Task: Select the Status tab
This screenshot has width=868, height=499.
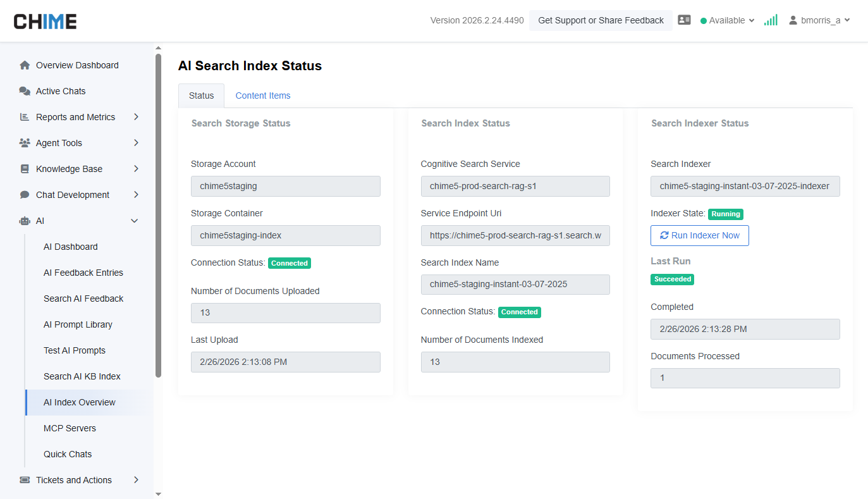Action: (201, 95)
